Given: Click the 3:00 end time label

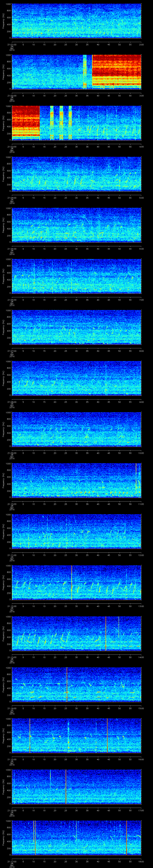Looking at the screenshot, I should [141, 96].
